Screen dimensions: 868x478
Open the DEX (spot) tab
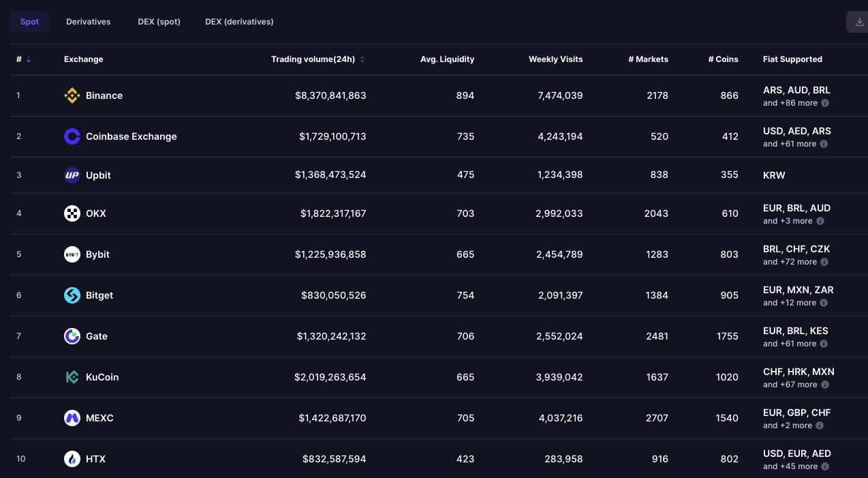[x=159, y=22]
